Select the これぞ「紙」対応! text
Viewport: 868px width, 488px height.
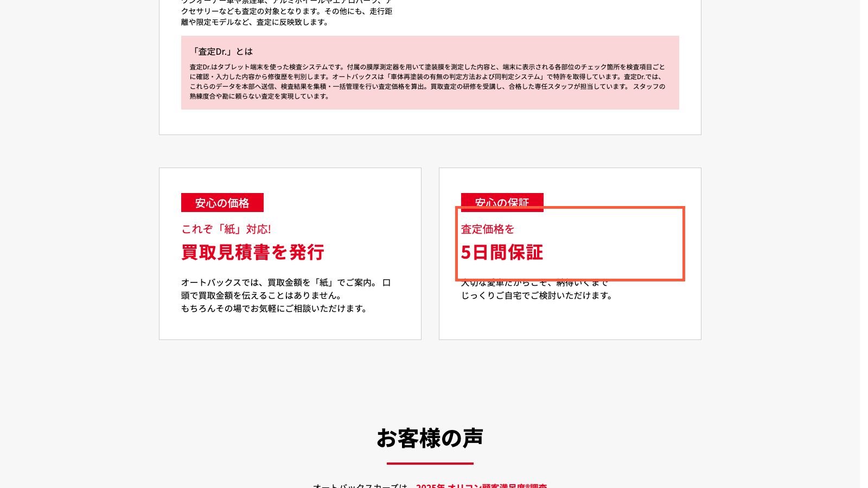click(x=226, y=229)
